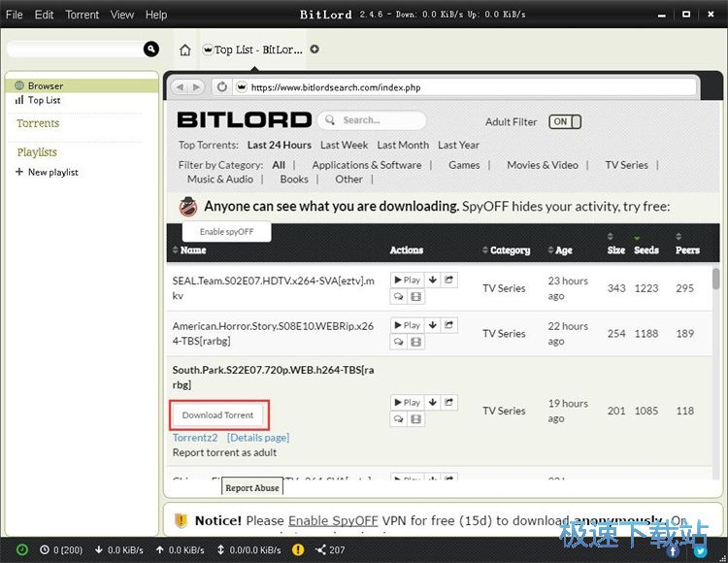Click share icon for SEAL.Team torrent

tap(448, 280)
